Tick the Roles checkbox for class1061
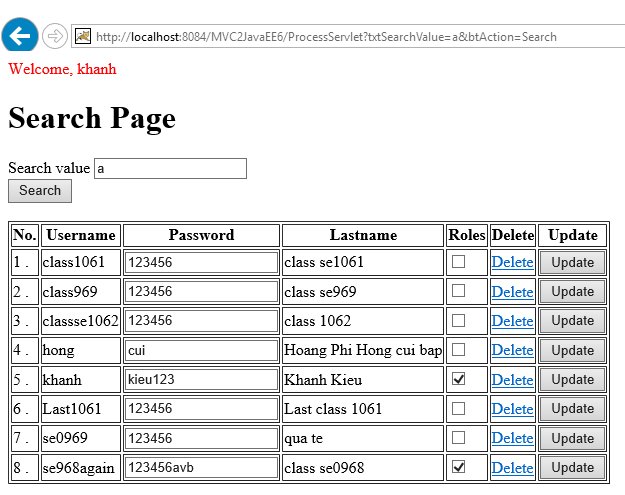 [x=458, y=261]
